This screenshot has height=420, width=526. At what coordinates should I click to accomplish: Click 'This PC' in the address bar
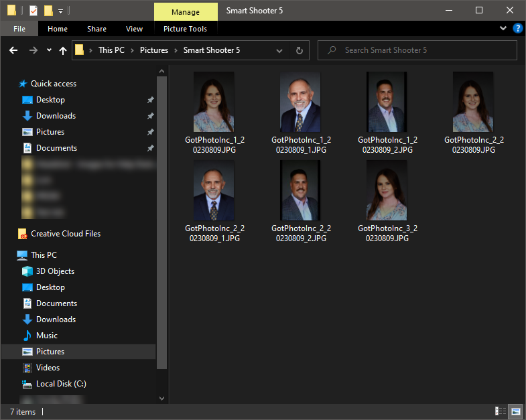[x=111, y=50]
